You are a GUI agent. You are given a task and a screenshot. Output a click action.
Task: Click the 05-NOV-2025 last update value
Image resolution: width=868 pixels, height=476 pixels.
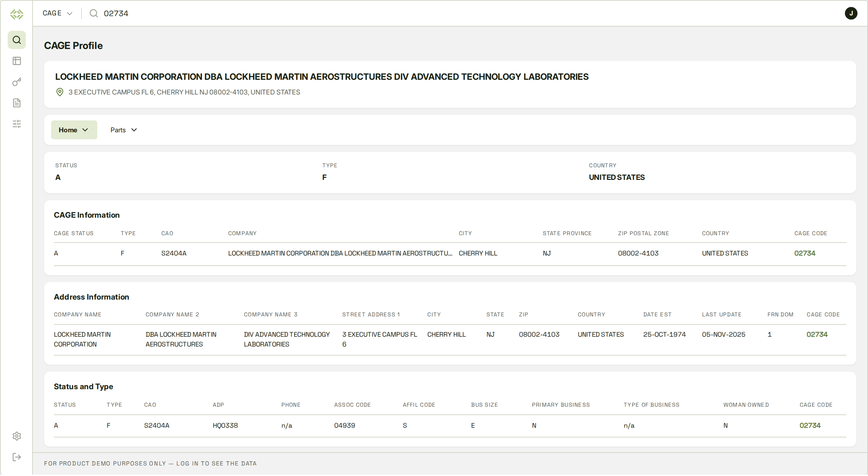723,334
